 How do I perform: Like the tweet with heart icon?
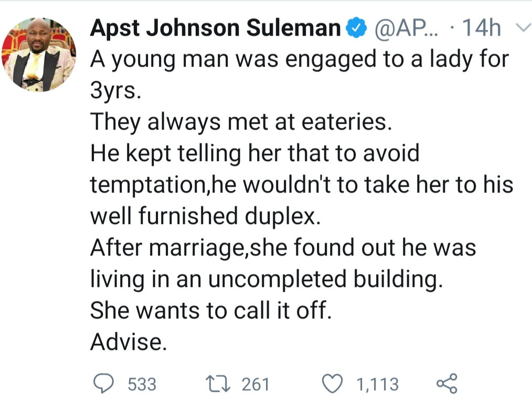pyautogui.click(x=332, y=384)
